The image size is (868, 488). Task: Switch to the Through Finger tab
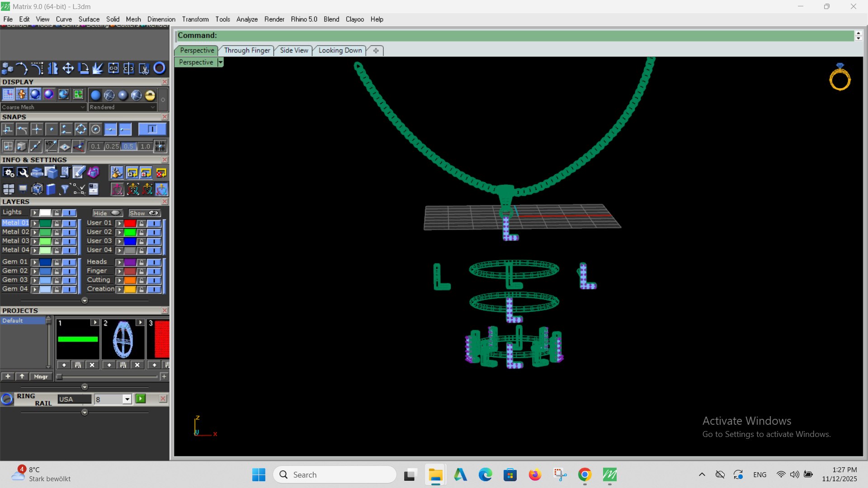(247, 51)
